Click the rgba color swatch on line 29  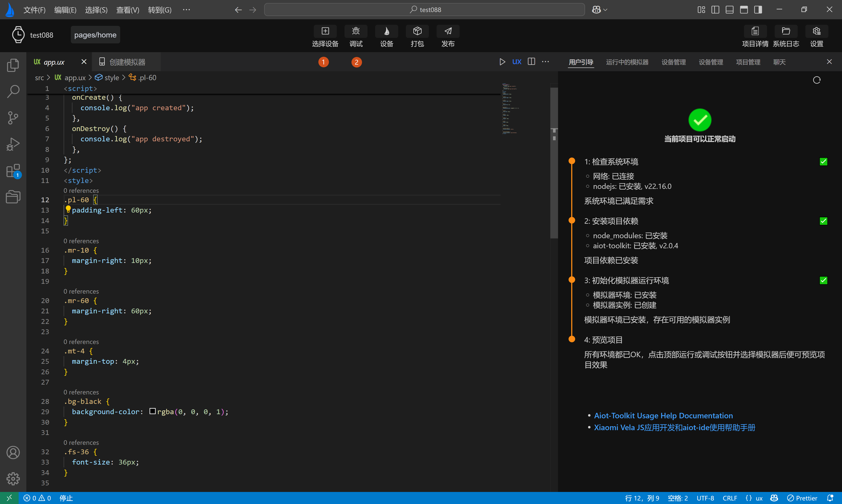click(x=153, y=411)
